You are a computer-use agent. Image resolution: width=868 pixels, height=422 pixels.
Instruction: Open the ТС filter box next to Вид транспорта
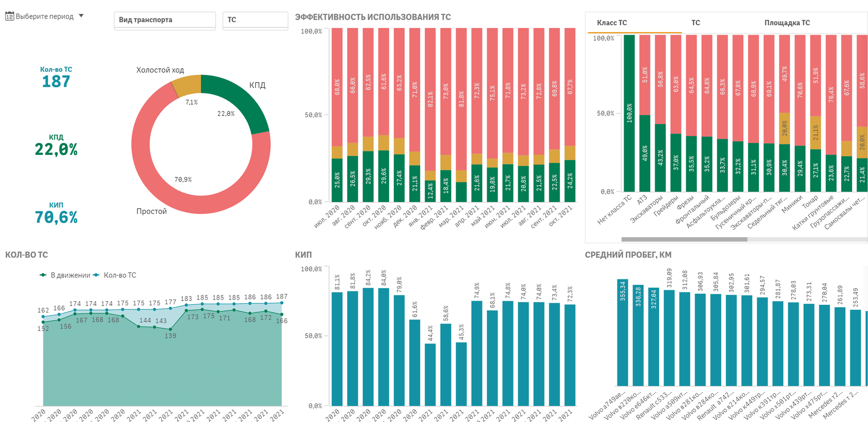click(255, 20)
